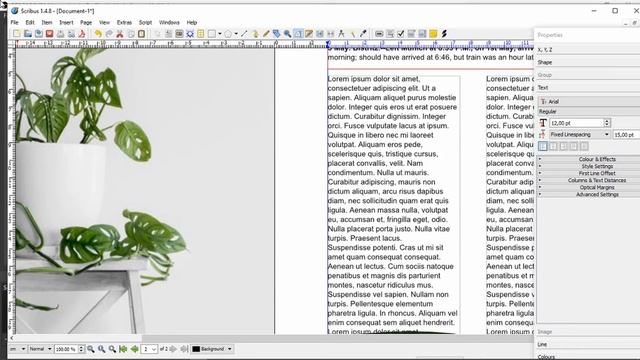Insert yellow PDF text annotation
Image resolution: width=640 pixels, height=360 pixels.
[x=433, y=33]
